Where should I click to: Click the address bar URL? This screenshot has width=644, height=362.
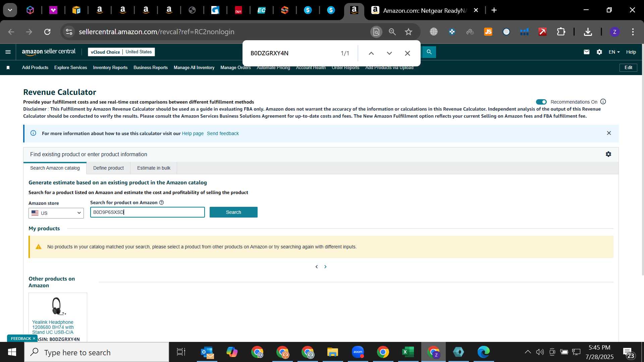156,32
